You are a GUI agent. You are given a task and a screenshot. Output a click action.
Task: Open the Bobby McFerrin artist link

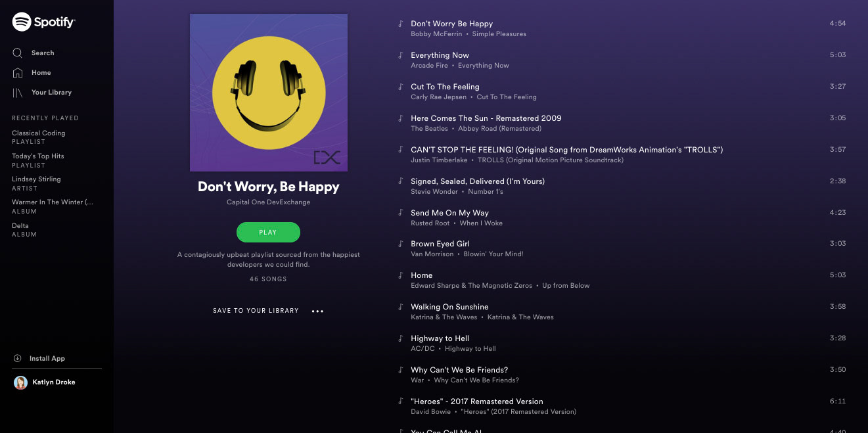436,34
